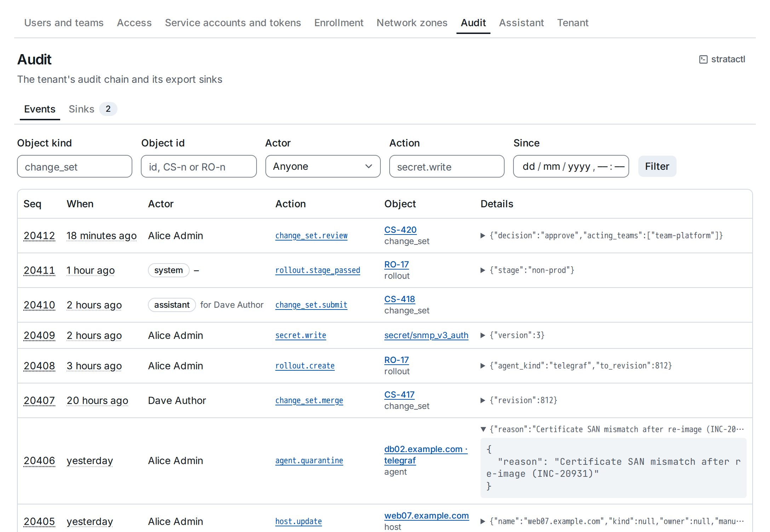Viewport: 770px width, 532px height.
Task: Expand the agent_kind telegraf details
Action: pyautogui.click(x=483, y=366)
